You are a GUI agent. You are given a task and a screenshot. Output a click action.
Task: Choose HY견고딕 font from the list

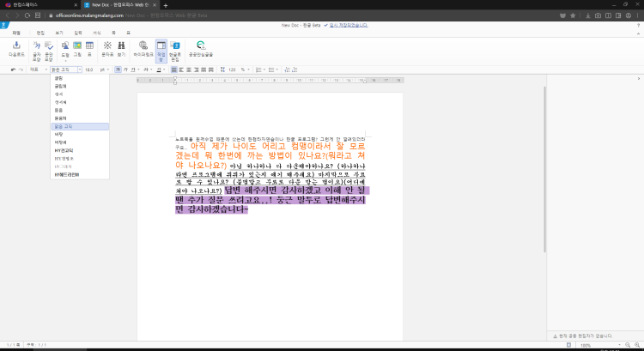tap(65, 150)
